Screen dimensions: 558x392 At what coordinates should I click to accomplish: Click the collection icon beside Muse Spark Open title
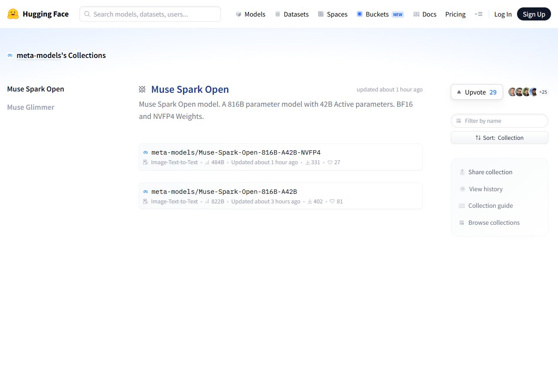(142, 89)
